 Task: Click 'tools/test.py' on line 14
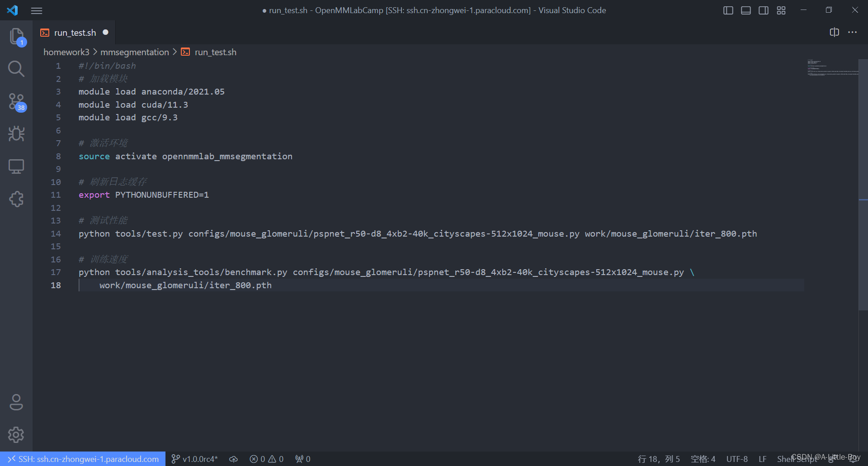click(x=149, y=233)
